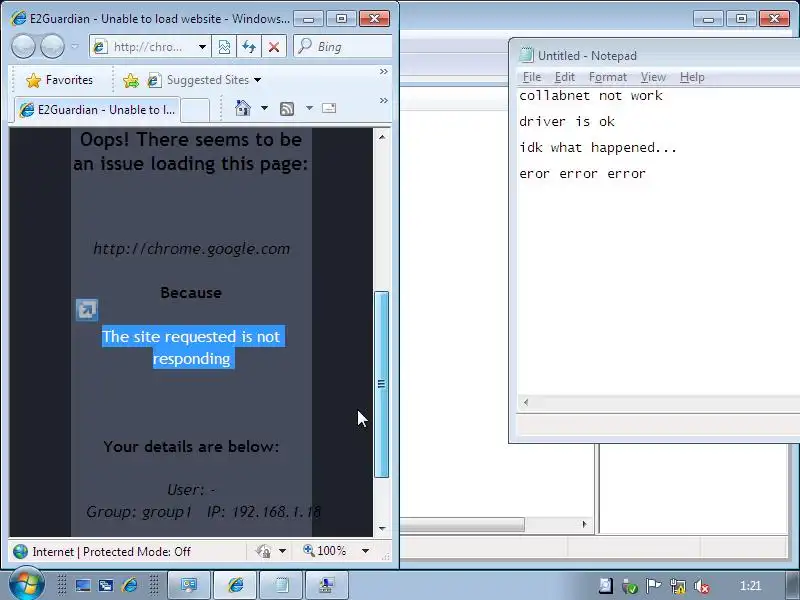Open the recent pages dropdown arrow
The height and width of the screenshot is (600, 800).
point(75,47)
